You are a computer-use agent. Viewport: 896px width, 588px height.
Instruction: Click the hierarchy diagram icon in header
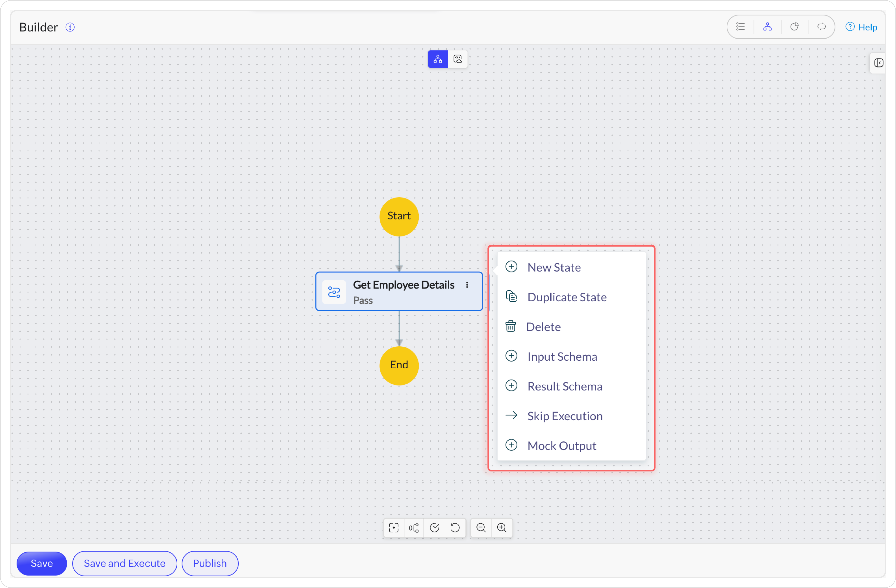pyautogui.click(x=767, y=27)
